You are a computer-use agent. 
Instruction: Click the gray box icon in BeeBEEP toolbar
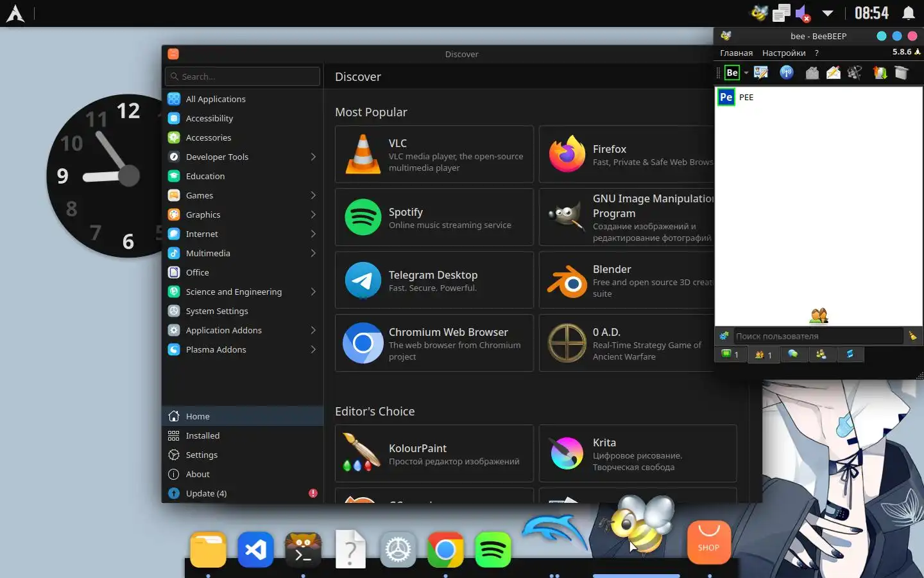[902, 73]
